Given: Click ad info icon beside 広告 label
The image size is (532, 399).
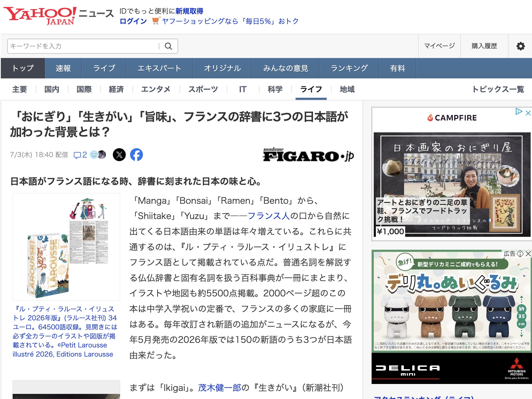Looking at the screenshot, I should [x=520, y=254].
